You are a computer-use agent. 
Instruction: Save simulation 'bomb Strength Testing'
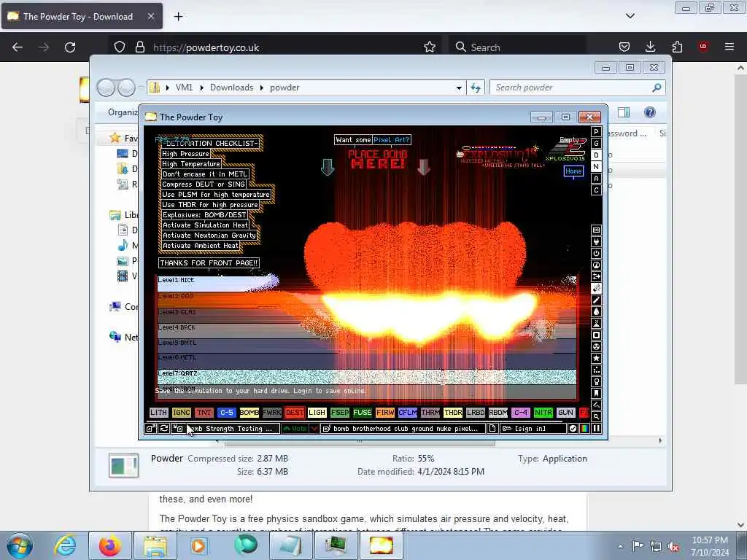[225, 429]
